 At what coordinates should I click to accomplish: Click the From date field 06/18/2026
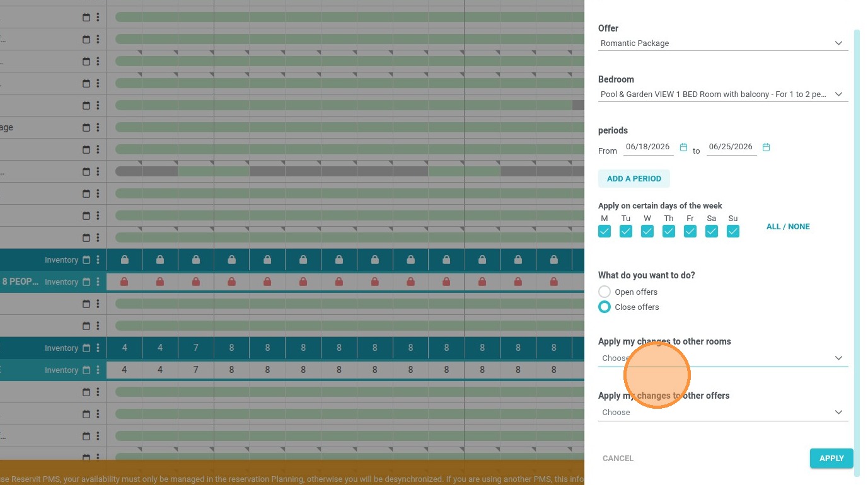click(648, 147)
